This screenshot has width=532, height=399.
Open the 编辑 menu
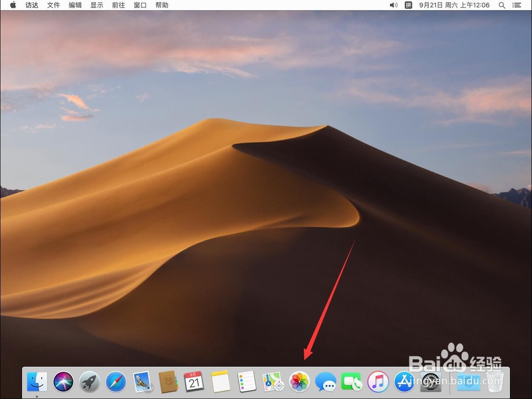coord(75,5)
